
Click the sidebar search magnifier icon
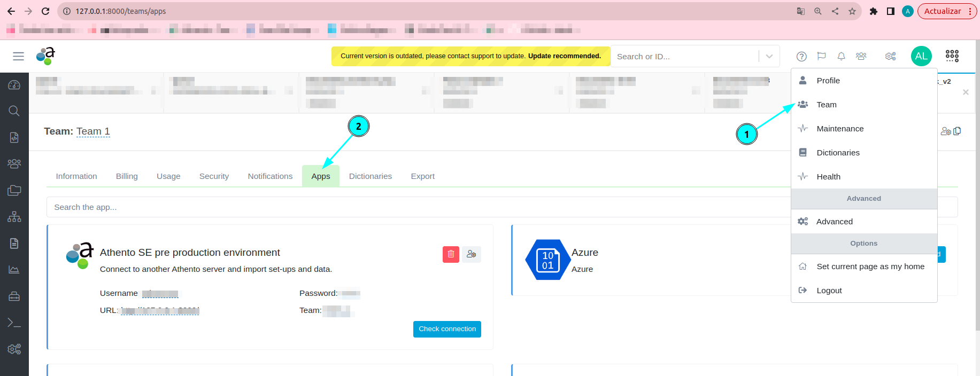(x=14, y=111)
